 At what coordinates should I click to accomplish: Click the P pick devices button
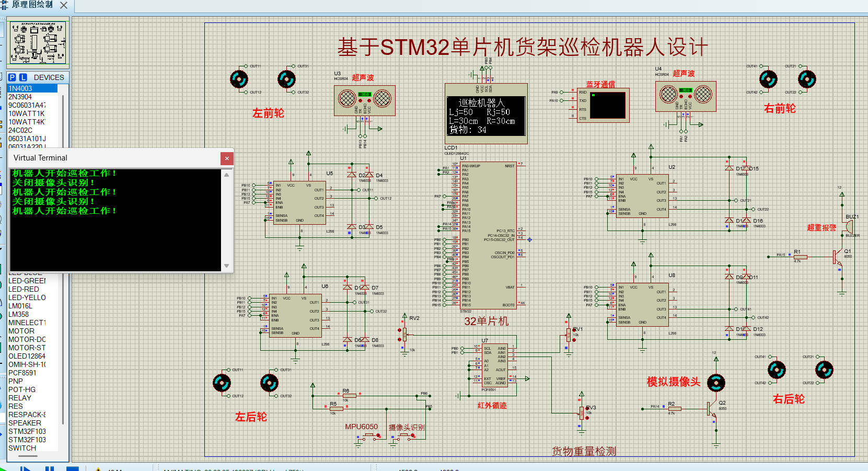pyautogui.click(x=12, y=77)
